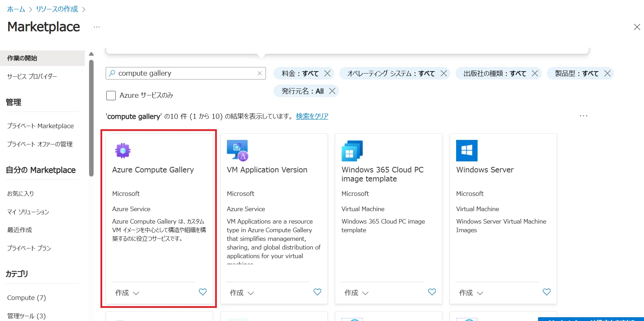The height and width of the screenshot is (321, 644).
Task: Favorite Windows 365 Cloud PC image template
Action: [x=432, y=292]
